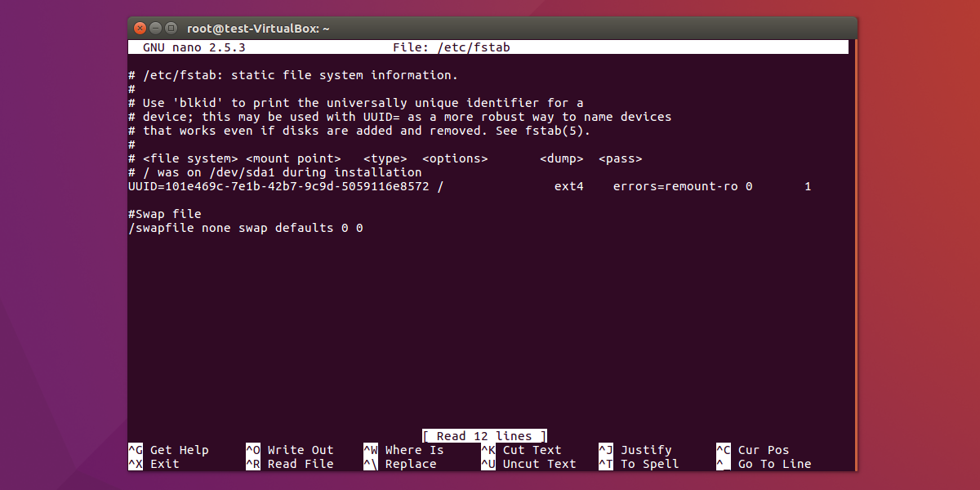The width and height of the screenshot is (980, 490).
Task: Click the "Read 12 lines" status message
Action: pos(484,436)
